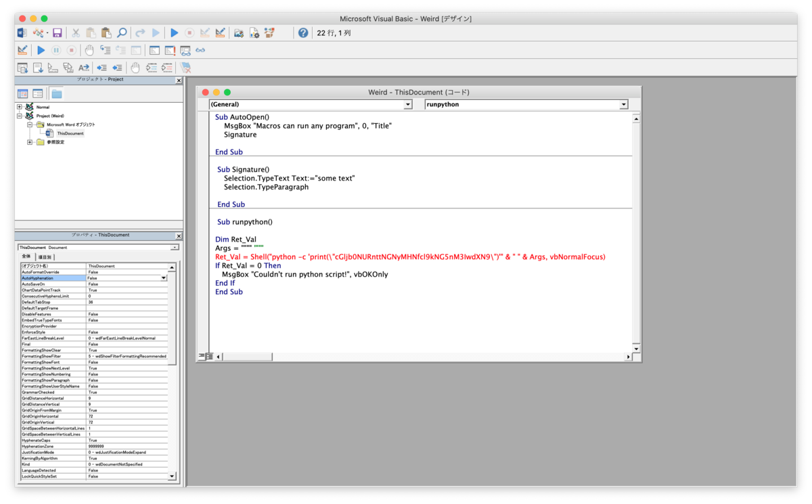Toggle Folders view in Project panel
This screenshot has width=812, height=504.
(56, 93)
